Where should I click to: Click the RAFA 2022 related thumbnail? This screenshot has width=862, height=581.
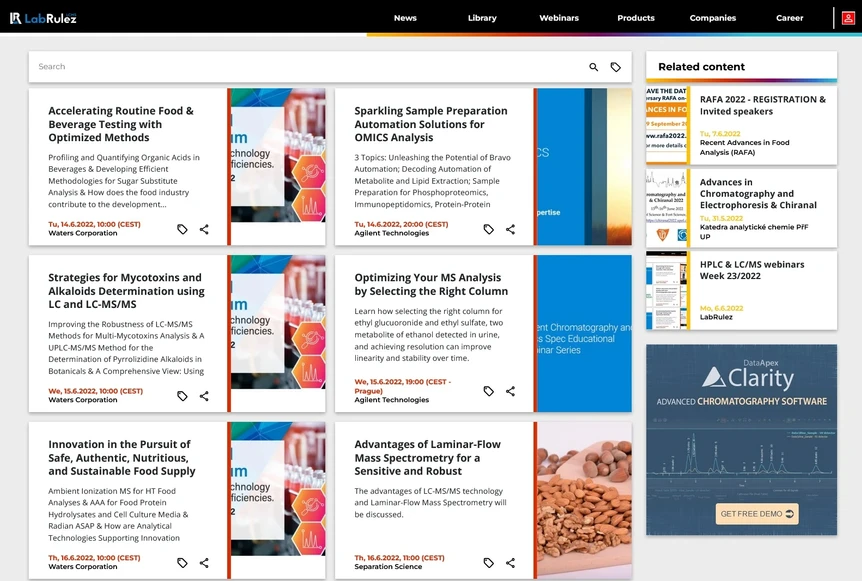tap(666, 125)
